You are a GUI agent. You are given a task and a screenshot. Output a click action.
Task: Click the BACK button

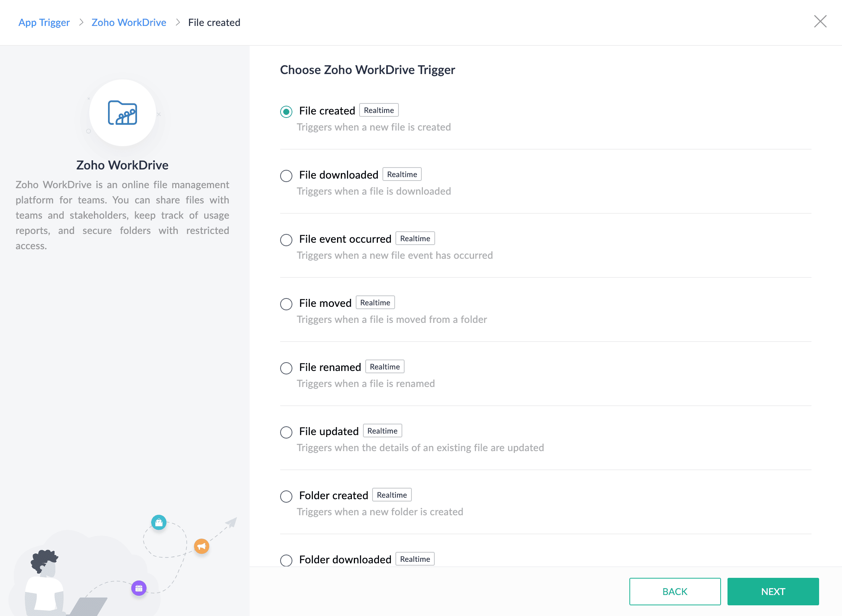(675, 592)
